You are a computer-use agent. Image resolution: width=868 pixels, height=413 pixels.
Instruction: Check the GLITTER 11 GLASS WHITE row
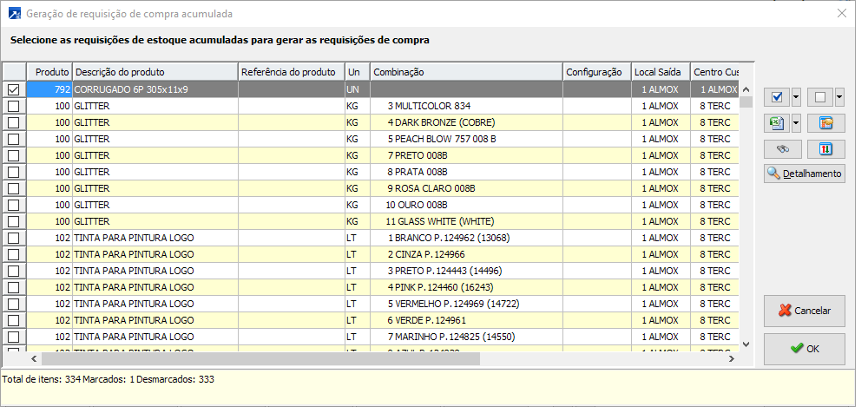coord(14,221)
